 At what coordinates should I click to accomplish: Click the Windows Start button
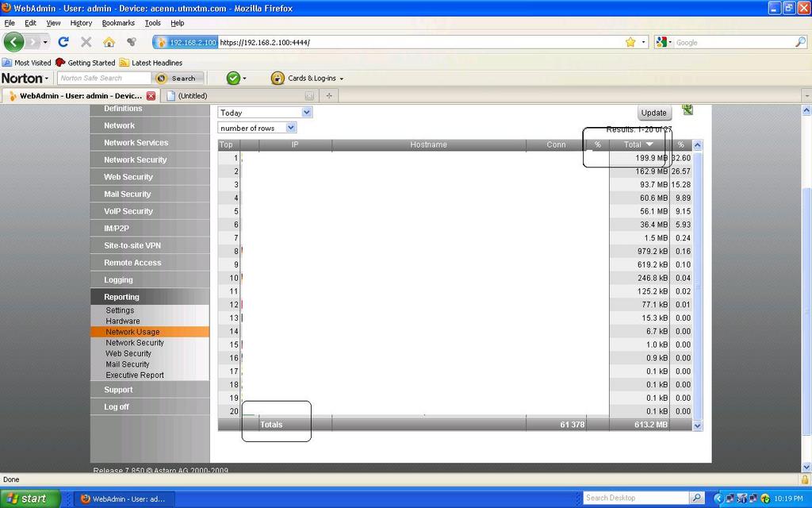coord(29,498)
